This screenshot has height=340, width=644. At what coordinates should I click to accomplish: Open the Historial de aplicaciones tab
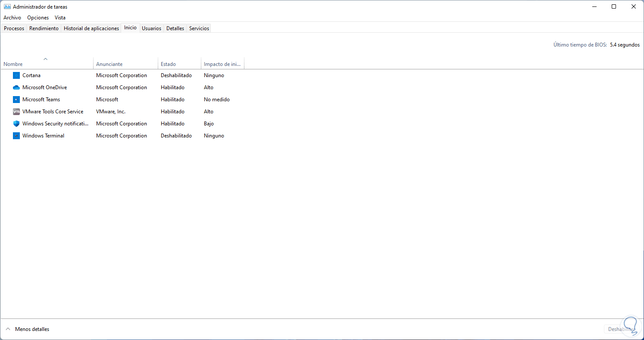tap(91, 28)
